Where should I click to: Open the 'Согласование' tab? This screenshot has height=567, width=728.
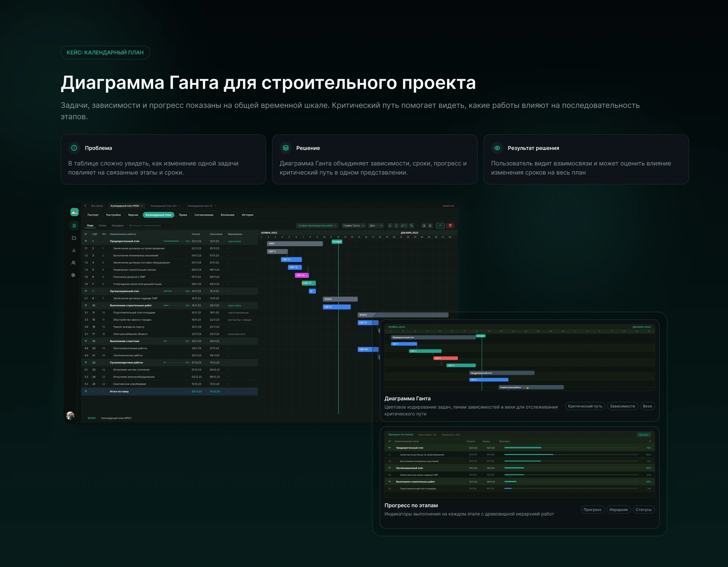coord(204,215)
